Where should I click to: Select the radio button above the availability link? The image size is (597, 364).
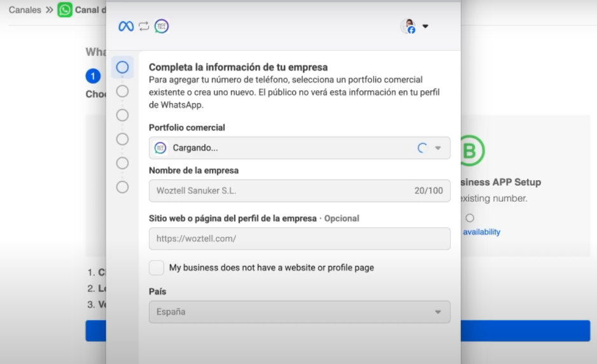click(470, 218)
